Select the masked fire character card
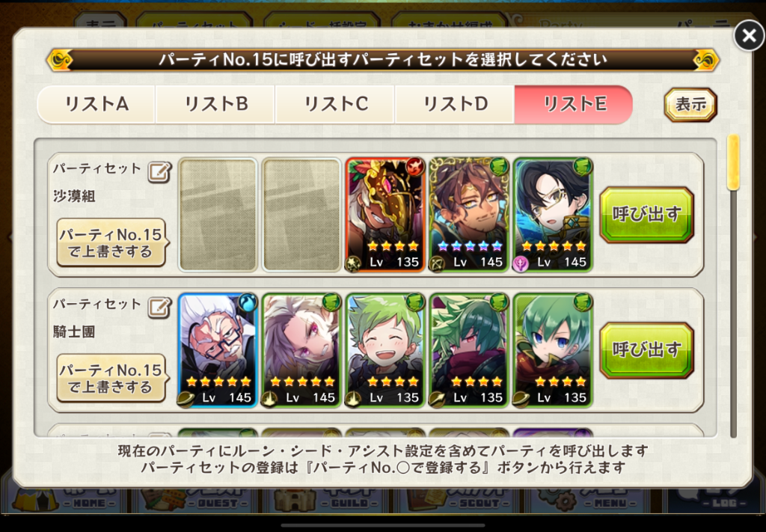Image resolution: width=766 pixels, height=532 pixels. click(385, 215)
